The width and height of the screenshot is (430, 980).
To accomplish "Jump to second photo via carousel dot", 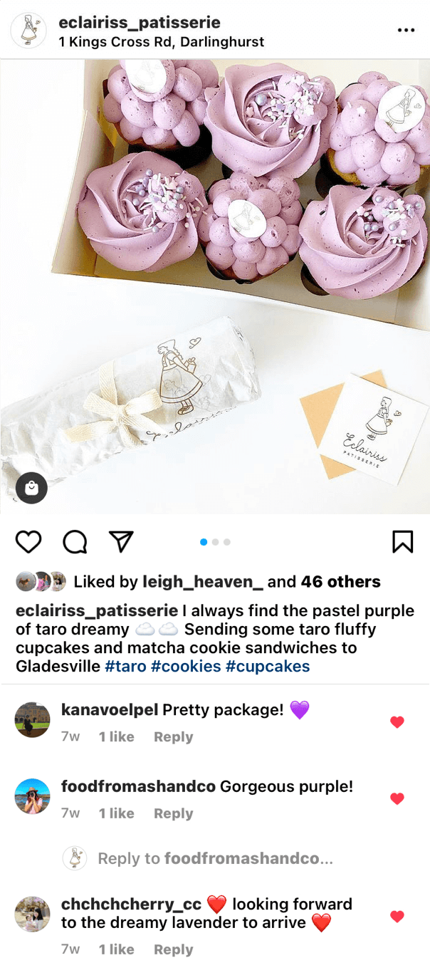I will [215, 542].
